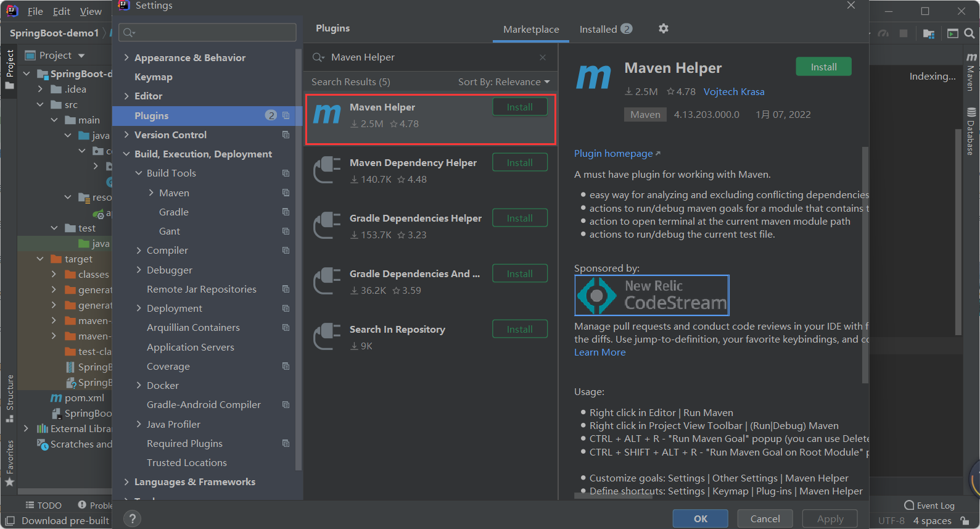Viewport: 980px width, 529px height.
Task: Click the plugin description vertical scrollbar
Action: pos(865,265)
